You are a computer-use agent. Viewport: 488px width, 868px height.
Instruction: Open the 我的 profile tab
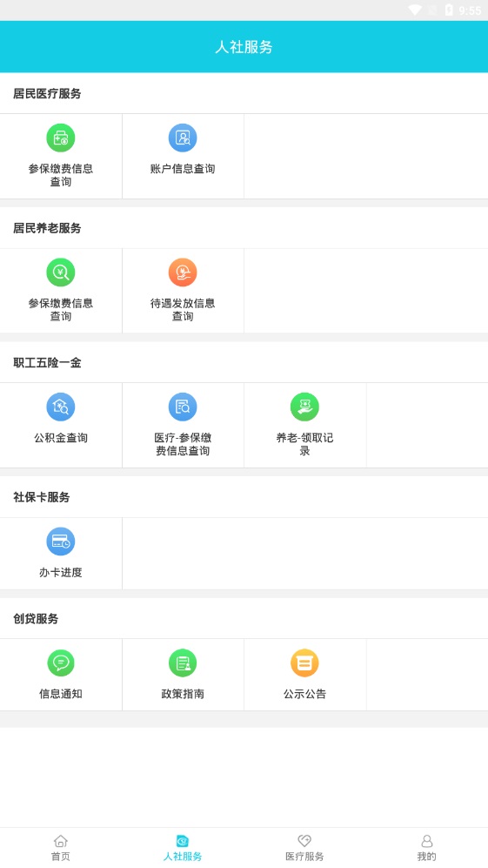click(x=426, y=848)
